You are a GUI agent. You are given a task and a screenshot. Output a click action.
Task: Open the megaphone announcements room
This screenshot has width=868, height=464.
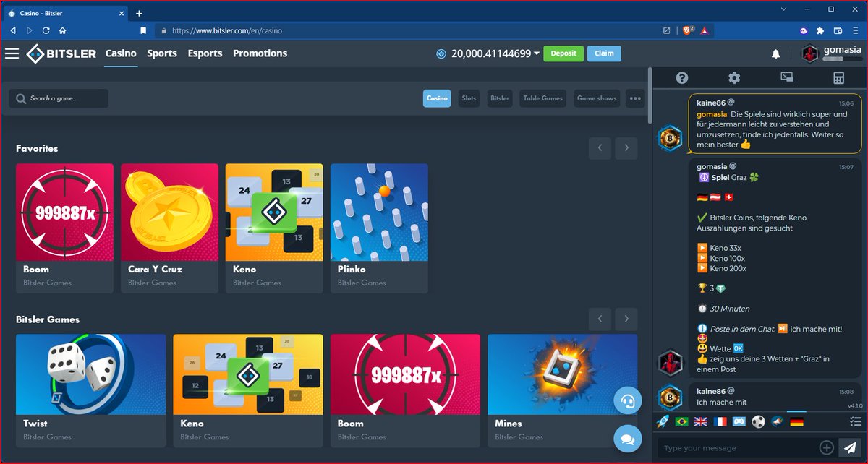[777, 421]
